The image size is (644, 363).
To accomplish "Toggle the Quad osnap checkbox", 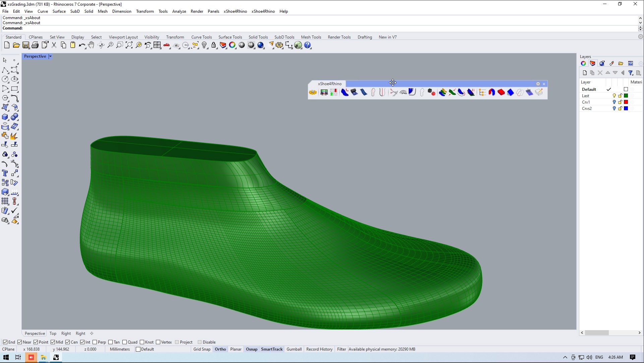I will point(125,342).
